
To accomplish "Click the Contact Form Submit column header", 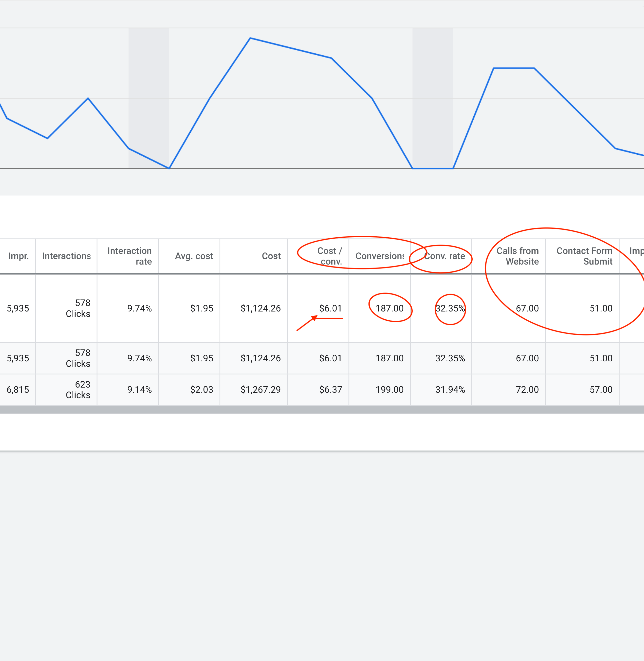I will tap(584, 256).
